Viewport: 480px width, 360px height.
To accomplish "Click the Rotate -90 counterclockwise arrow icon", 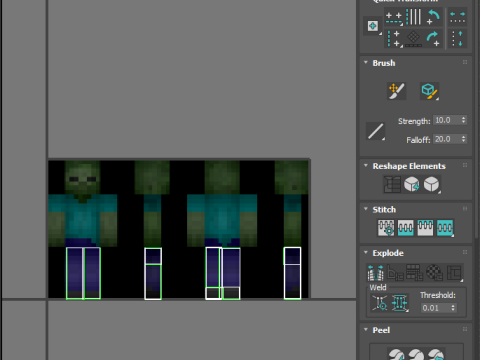I will (434, 17).
